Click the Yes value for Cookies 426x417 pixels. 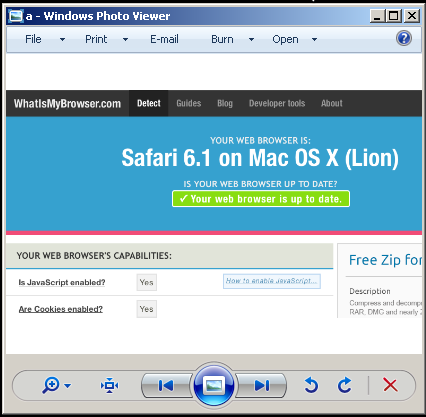click(x=147, y=309)
